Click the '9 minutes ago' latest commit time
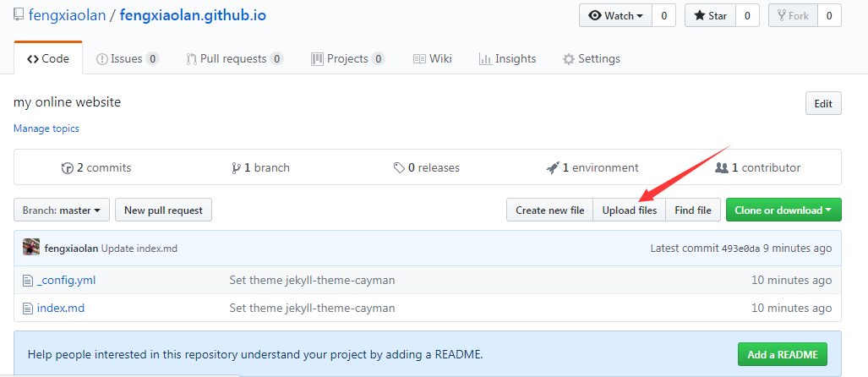 pos(797,249)
